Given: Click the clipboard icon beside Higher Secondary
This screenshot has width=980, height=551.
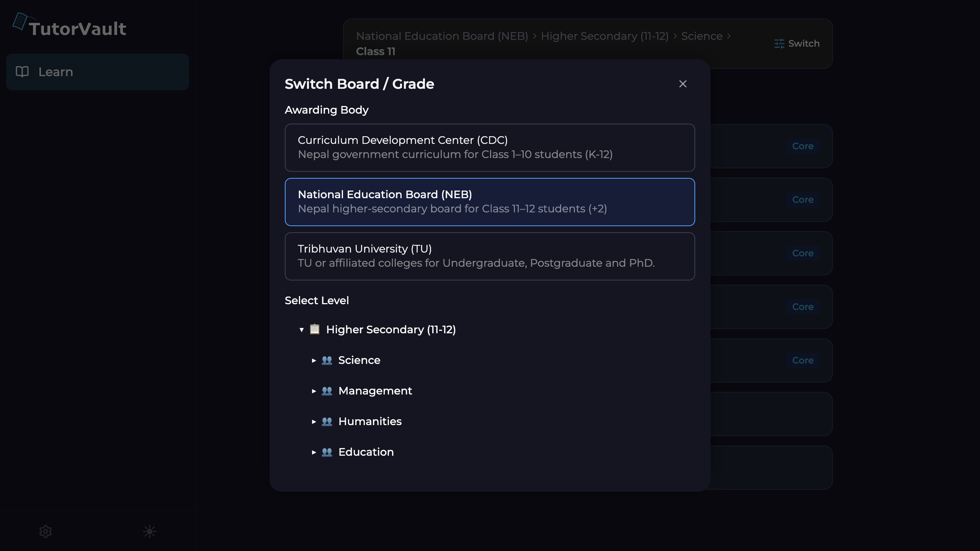Looking at the screenshot, I should tap(315, 329).
